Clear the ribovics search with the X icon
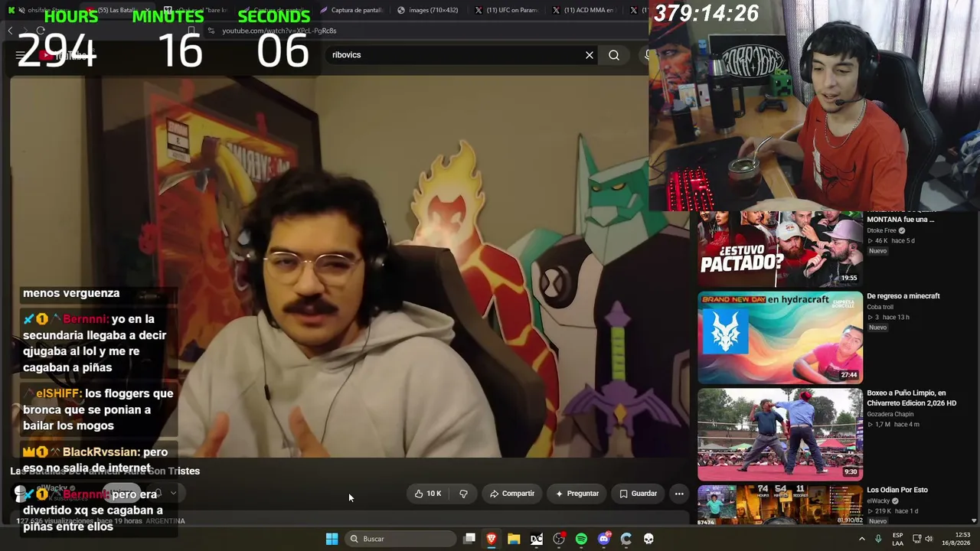 coord(590,55)
